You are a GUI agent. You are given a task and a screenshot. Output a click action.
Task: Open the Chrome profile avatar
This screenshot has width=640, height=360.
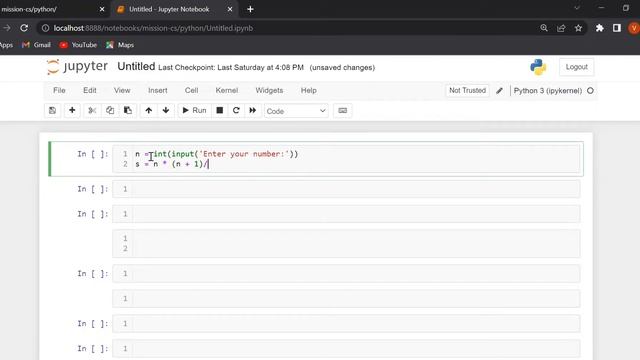click(x=634, y=28)
